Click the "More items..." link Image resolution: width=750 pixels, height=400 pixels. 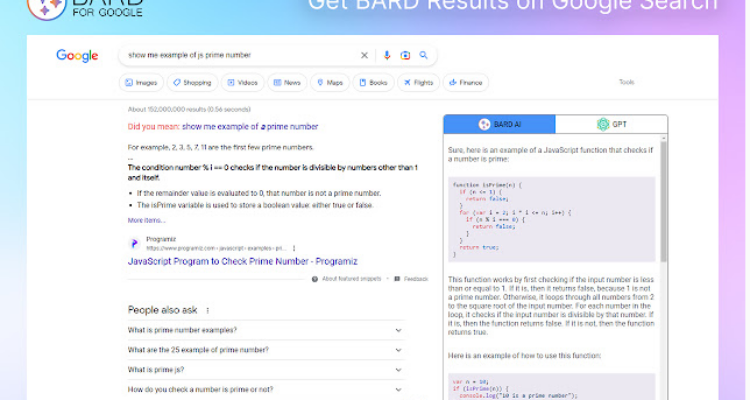point(148,220)
